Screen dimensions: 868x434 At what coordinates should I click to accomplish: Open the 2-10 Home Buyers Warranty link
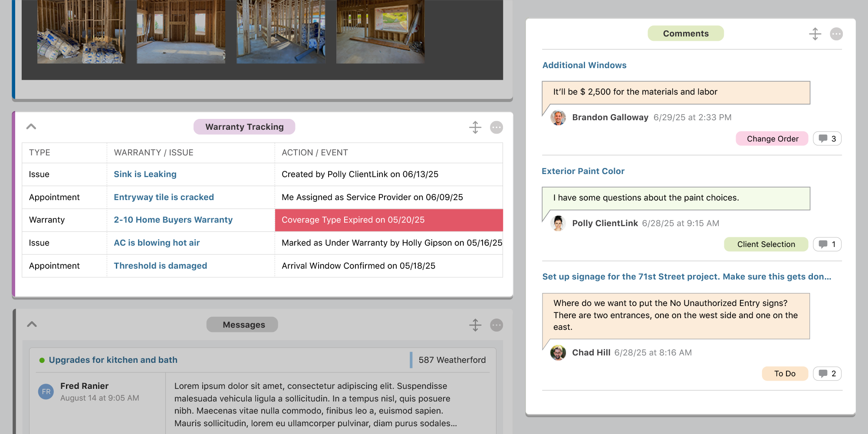(x=173, y=220)
